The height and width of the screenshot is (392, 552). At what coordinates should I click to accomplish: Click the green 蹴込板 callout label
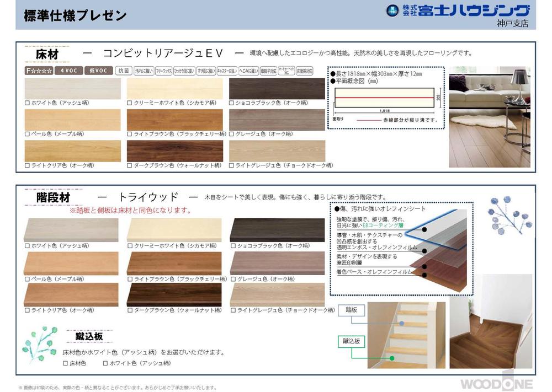click(351, 341)
